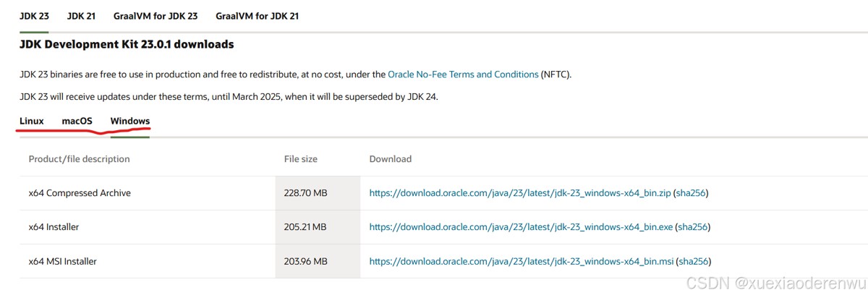The height and width of the screenshot is (298, 868).
Task: Switch to the macOS downloads tab
Action: (77, 121)
